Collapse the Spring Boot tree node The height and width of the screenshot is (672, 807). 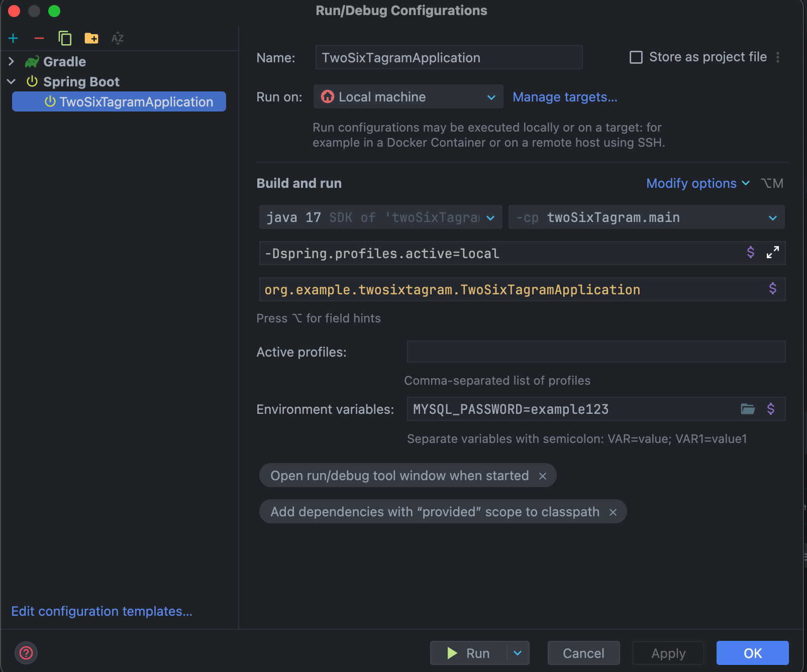(11, 81)
